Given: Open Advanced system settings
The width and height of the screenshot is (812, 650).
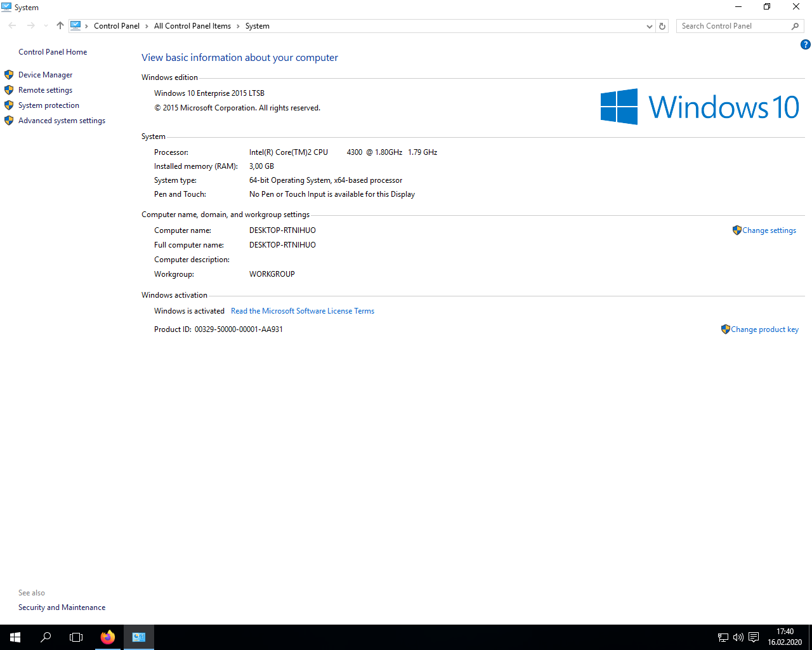Looking at the screenshot, I should click(x=62, y=121).
